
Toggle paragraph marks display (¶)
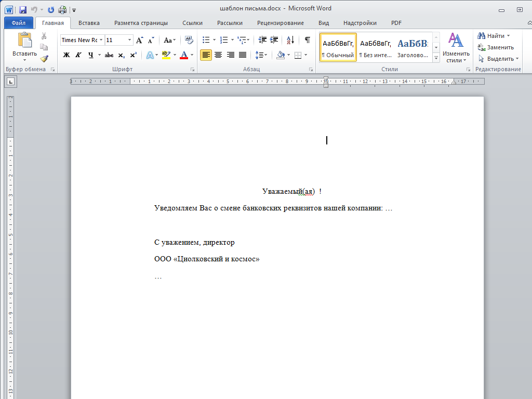(307, 40)
